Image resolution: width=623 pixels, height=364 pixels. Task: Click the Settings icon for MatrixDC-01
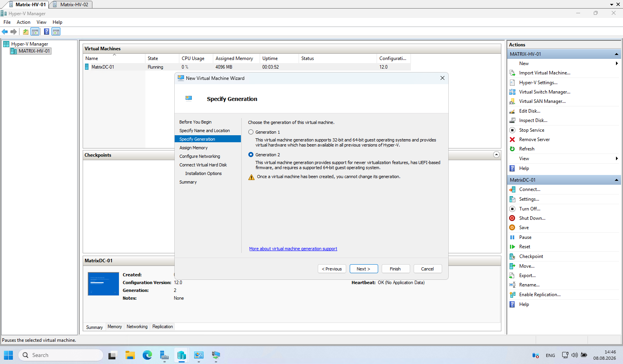tap(512, 199)
